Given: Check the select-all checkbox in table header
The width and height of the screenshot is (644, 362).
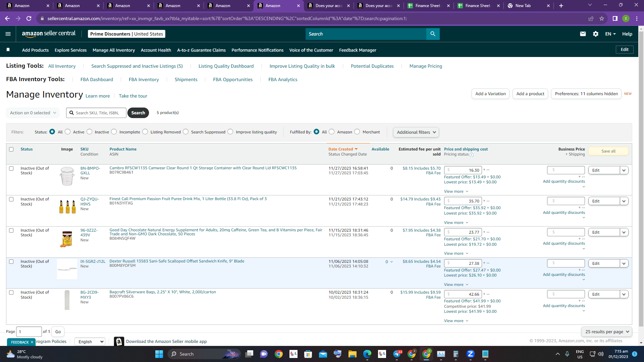Looking at the screenshot, I should [11, 149].
